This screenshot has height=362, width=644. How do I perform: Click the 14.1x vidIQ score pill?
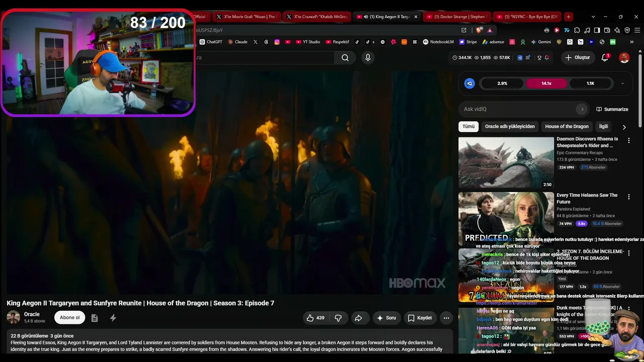pos(546,83)
